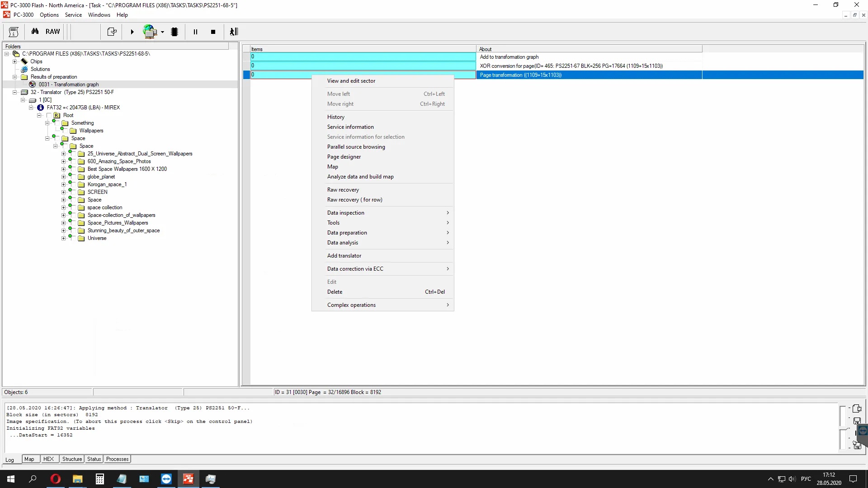The width and height of the screenshot is (868, 488).
Task: Click the binoculars search icon
Action: coord(35,32)
